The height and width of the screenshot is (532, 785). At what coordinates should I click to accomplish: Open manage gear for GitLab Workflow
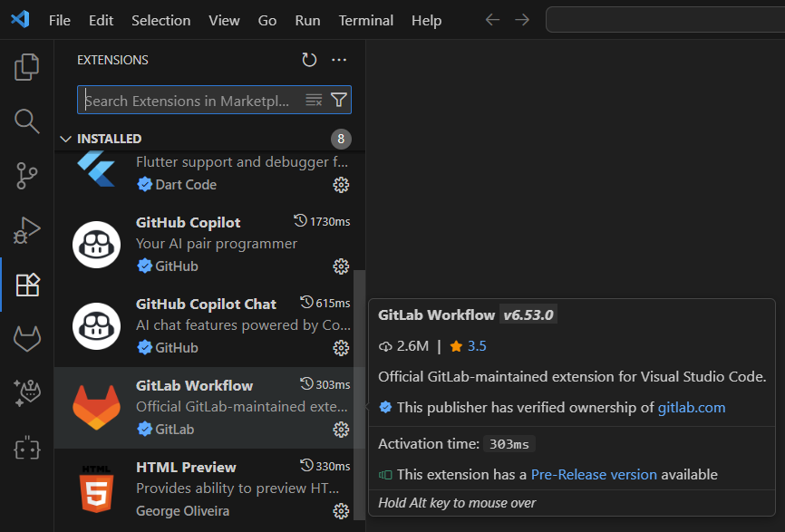(341, 430)
